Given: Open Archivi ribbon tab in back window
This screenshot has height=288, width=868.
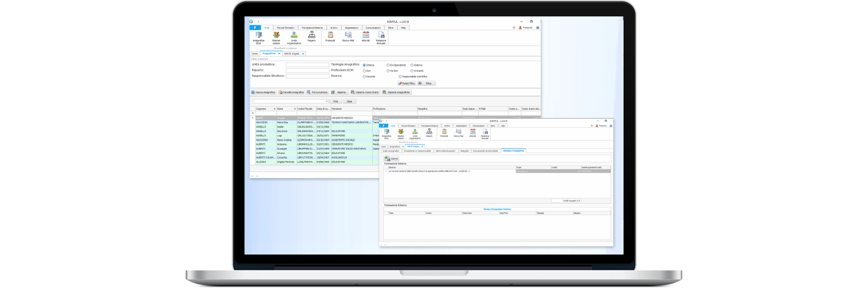Looking at the screenshot, I should (x=334, y=28).
